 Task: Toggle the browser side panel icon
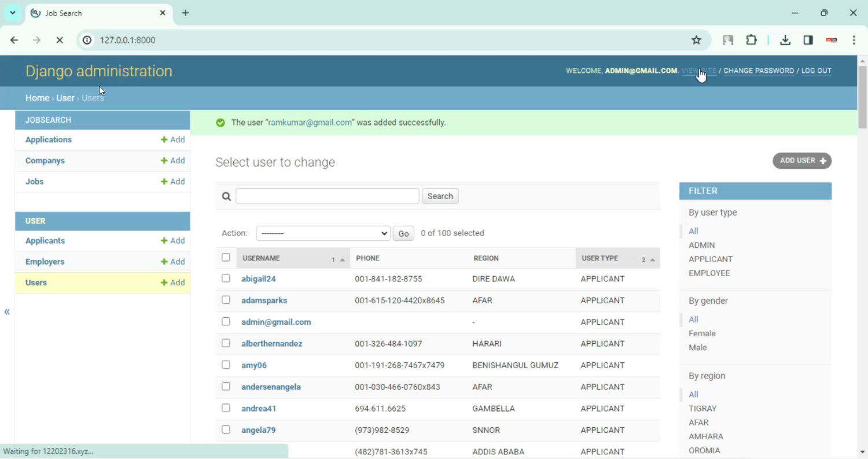(x=808, y=40)
